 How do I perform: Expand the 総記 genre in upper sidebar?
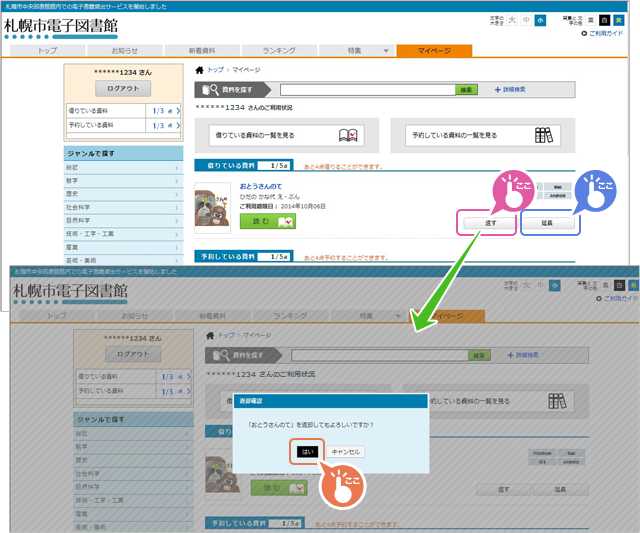123,168
